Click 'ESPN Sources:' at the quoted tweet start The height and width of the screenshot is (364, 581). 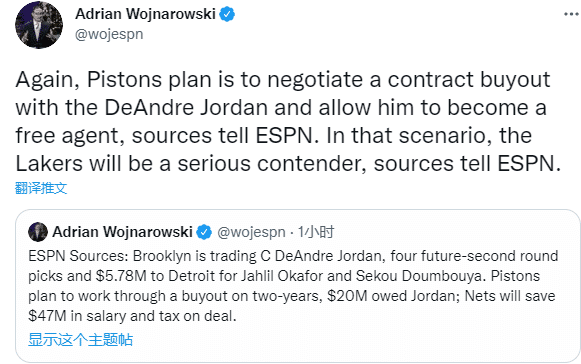(78, 256)
